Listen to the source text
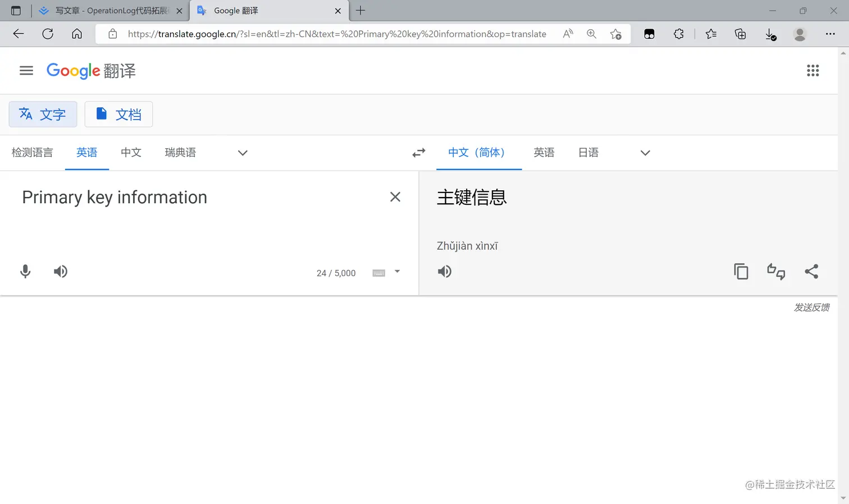Screen dimensions: 849x504 click(x=61, y=272)
